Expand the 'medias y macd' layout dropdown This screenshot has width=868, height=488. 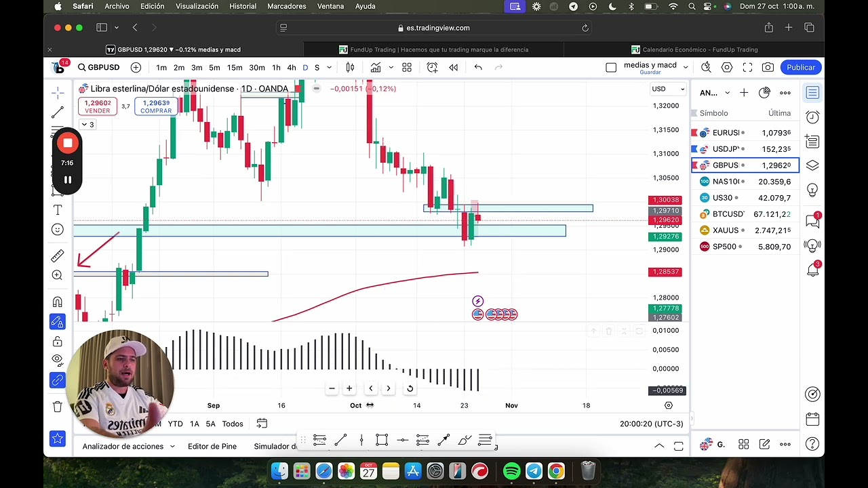tap(686, 67)
